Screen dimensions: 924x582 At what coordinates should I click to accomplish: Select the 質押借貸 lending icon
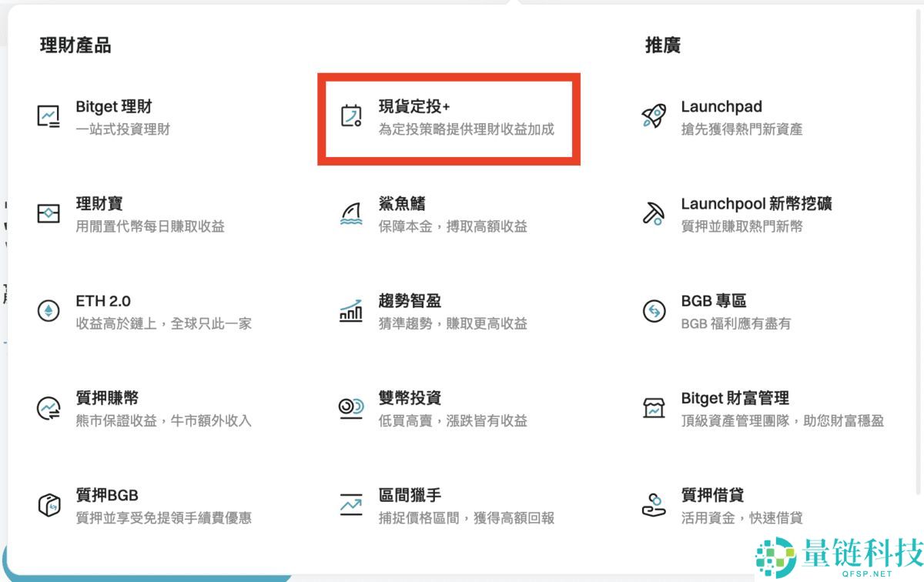654,504
